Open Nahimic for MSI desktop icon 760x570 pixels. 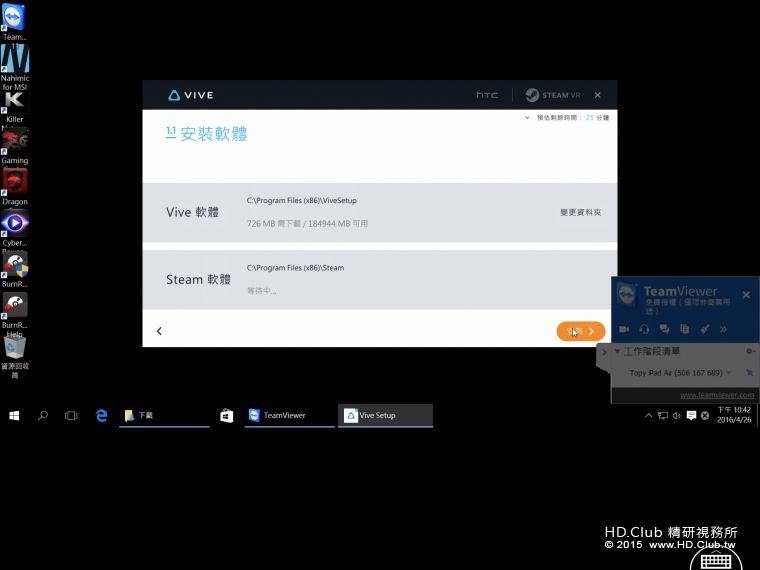click(15, 67)
